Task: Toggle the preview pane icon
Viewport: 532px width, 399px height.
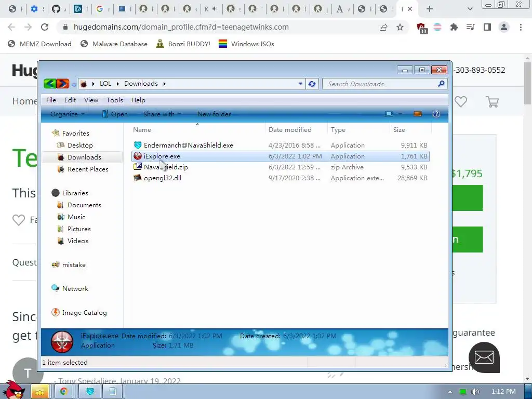Action: point(418,114)
